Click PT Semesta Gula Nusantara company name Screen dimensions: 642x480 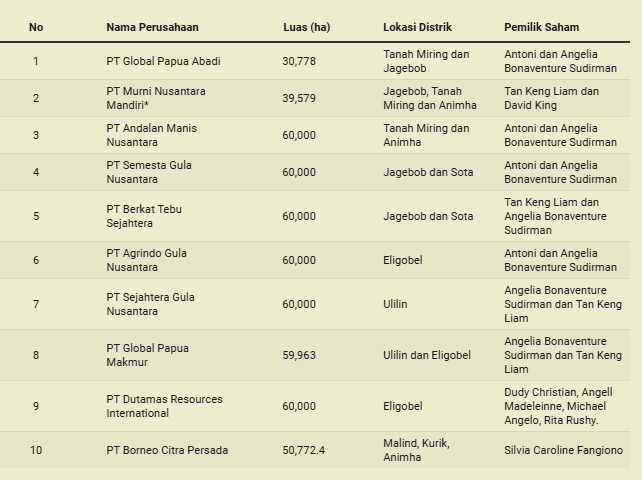(x=149, y=172)
